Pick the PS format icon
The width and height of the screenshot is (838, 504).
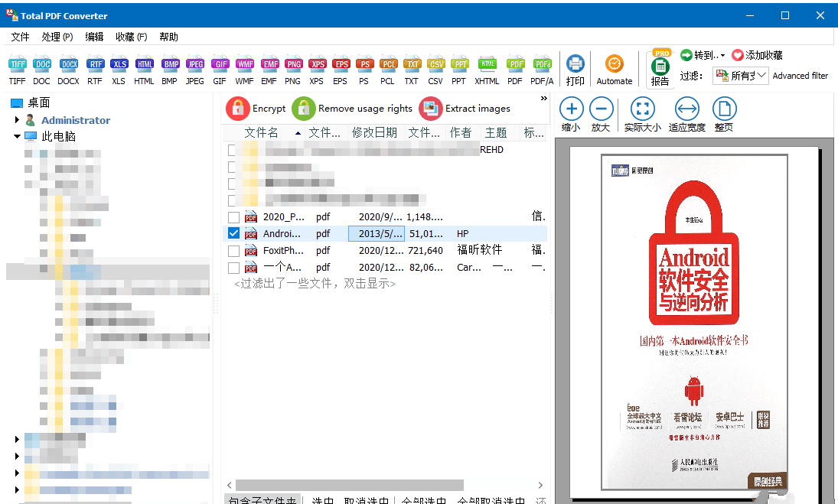[x=364, y=70]
